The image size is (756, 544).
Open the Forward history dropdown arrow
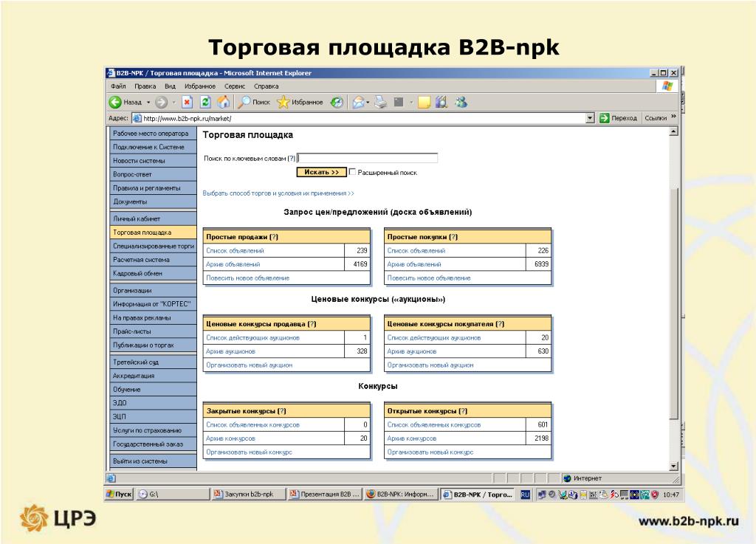(173, 102)
